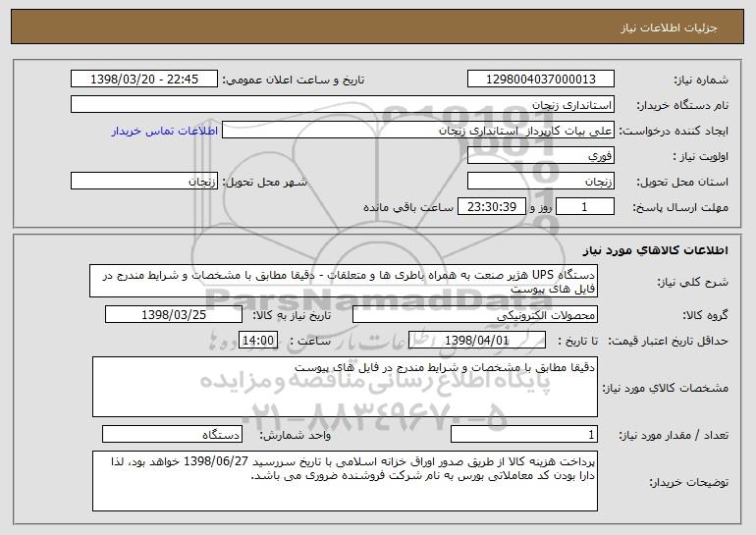The image size is (756, 535).
Task: Select the announcement date field 1398/03/20 - 22:45
Action: click(144, 80)
